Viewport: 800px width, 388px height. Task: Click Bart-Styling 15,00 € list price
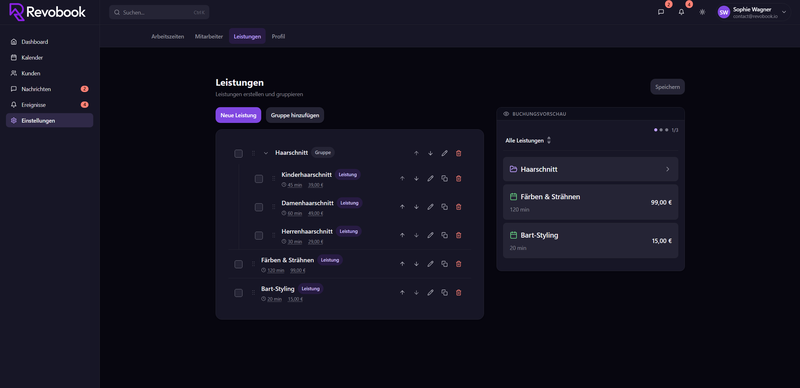tap(295, 299)
